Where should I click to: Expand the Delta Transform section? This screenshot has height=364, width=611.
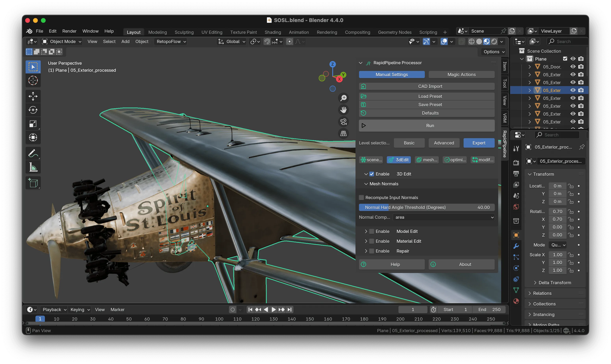coord(555,283)
